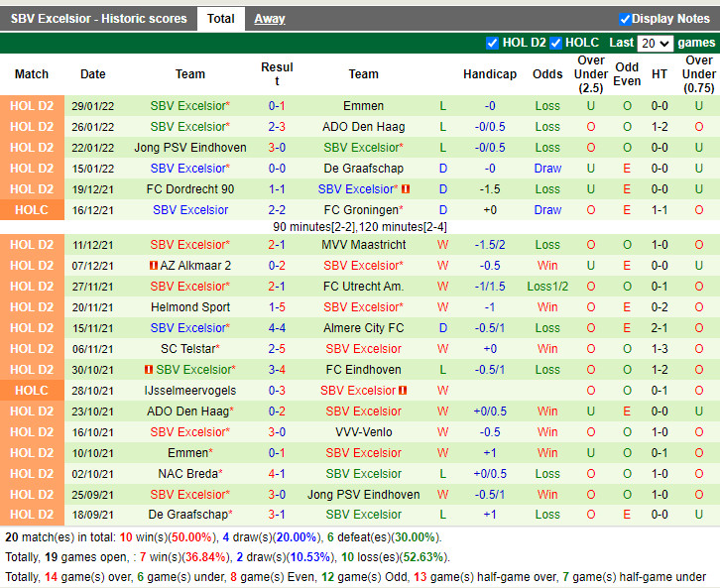The image size is (720, 588).
Task: Toggle the Display Notes checkbox
Action: [x=625, y=19]
